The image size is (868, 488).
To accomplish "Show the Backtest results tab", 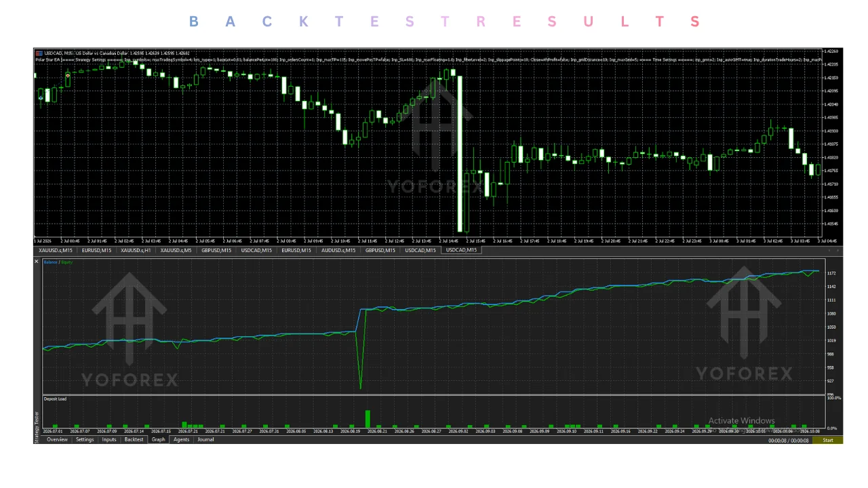I will point(134,440).
